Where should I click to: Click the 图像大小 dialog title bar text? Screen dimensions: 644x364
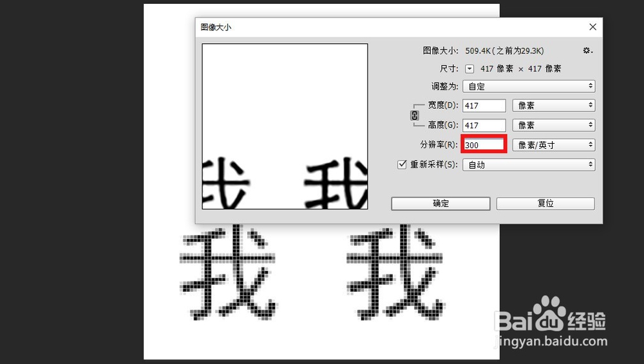pos(216,27)
